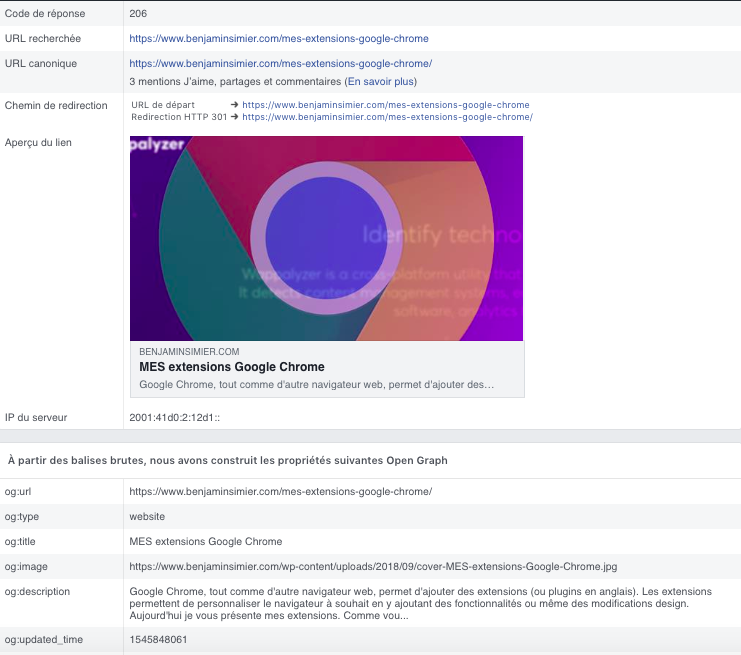Click the Code de réponse label
Screen dimensions: 741x655
[45, 14]
